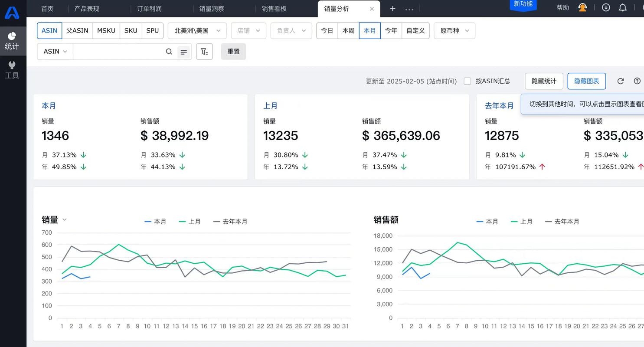The image size is (644, 347).
Task: Open the 负责人 dropdown
Action: tap(291, 31)
